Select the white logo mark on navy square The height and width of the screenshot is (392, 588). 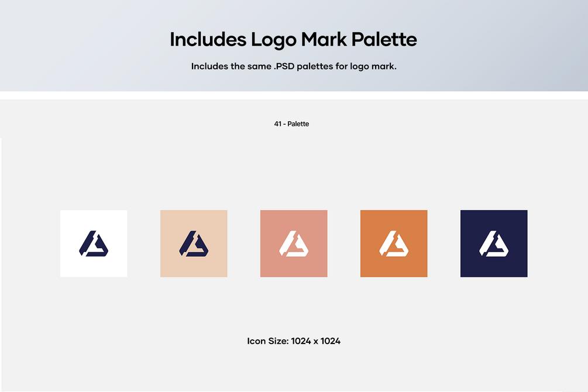pyautogui.click(x=494, y=244)
